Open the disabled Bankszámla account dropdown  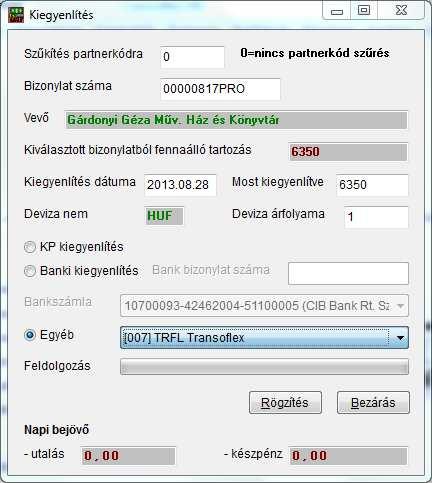[x=264, y=305]
